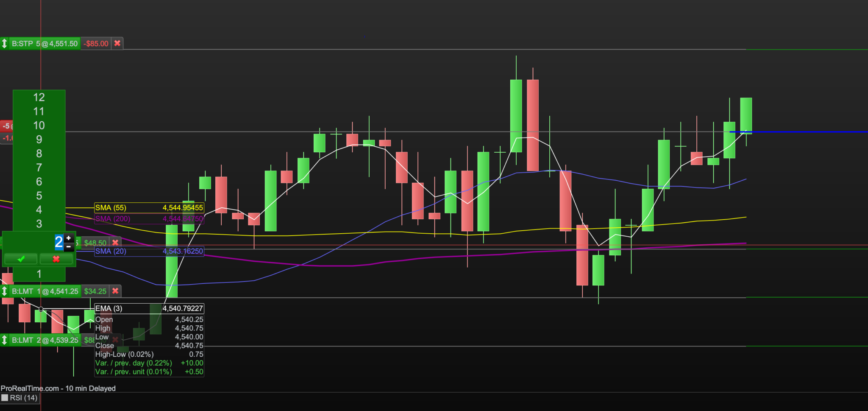Click the High-Low (0.02%) tooltip row
The image size is (868, 411).
click(149, 354)
